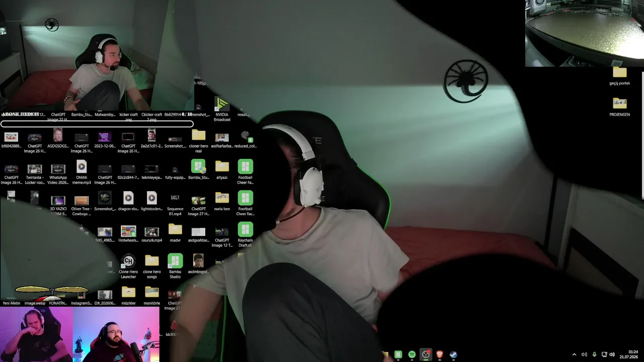This screenshot has height=362, width=644.
Task: Open Spotify from the taskbar
Action: 412,354
